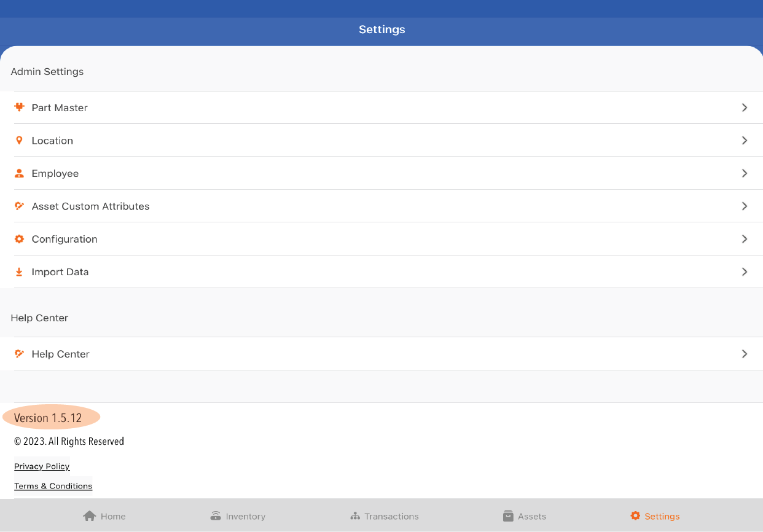Open Location using its right chevron
Image resolution: width=763 pixels, height=532 pixels.
pos(745,141)
